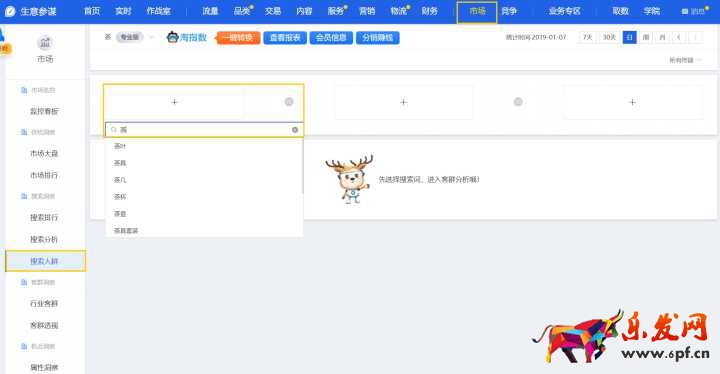This screenshot has width=720, height=374.
Task: Select the 日 day granularity toggle
Action: [630, 37]
